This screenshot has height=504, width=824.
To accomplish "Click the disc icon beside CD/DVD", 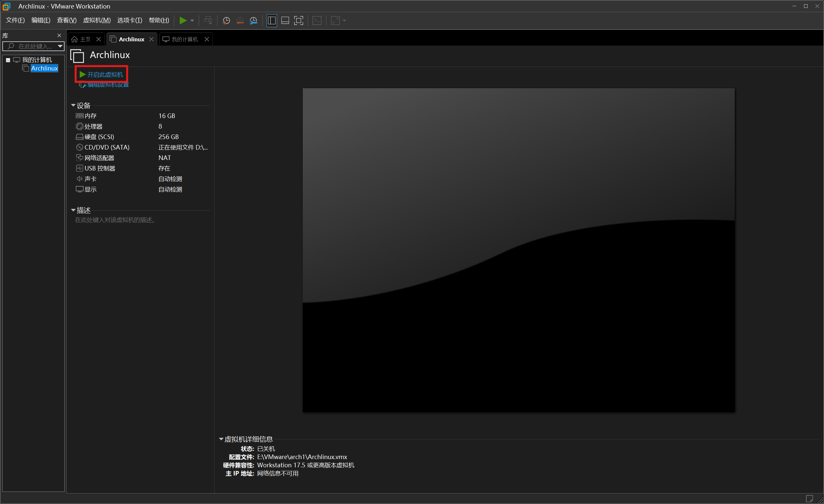I will [x=80, y=147].
